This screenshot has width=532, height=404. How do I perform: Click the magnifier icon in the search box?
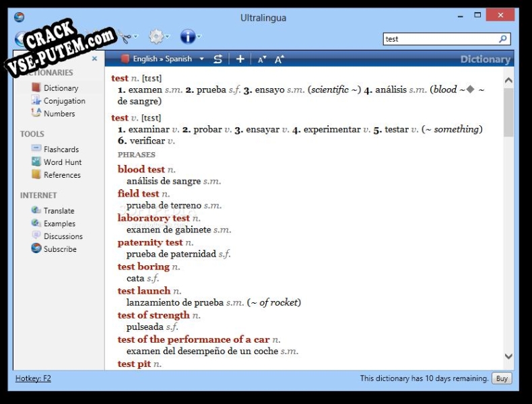pos(502,39)
